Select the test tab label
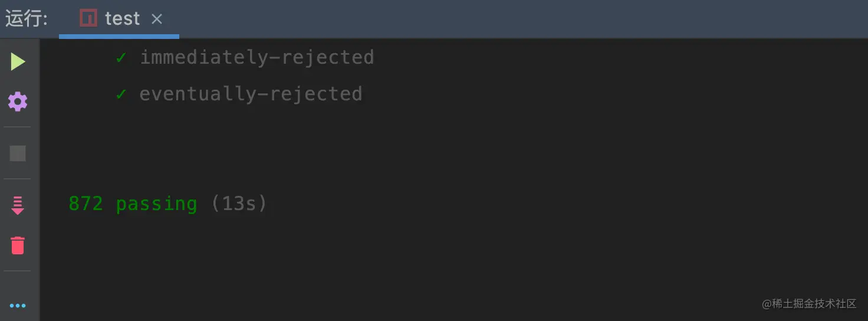This screenshot has height=321, width=868. [x=122, y=19]
